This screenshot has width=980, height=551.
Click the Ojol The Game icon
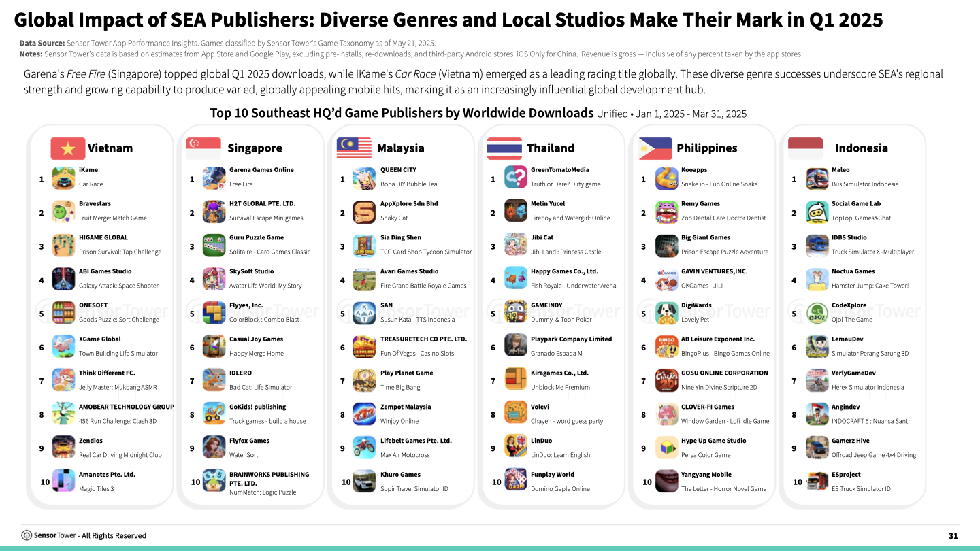[x=817, y=313]
